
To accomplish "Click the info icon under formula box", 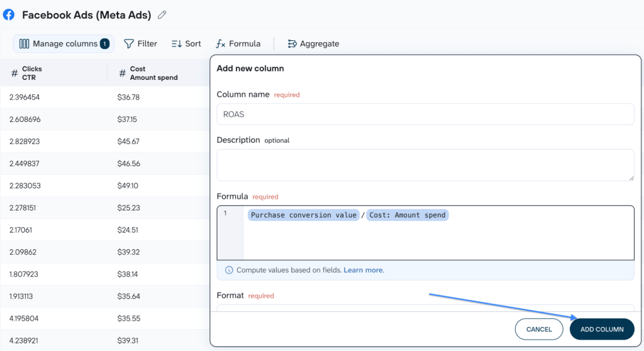I will click(x=229, y=270).
